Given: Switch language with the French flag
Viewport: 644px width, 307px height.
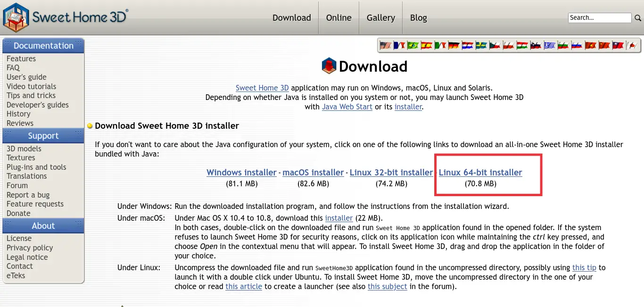Looking at the screenshot, I should pos(399,46).
